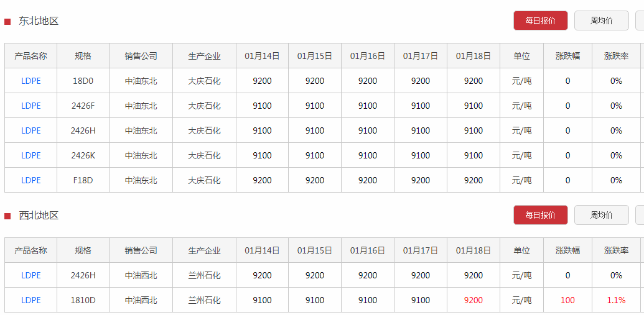The width and height of the screenshot is (644, 315).
Task: Switch to 周均价 in 西北地区 section
Action: [601, 215]
